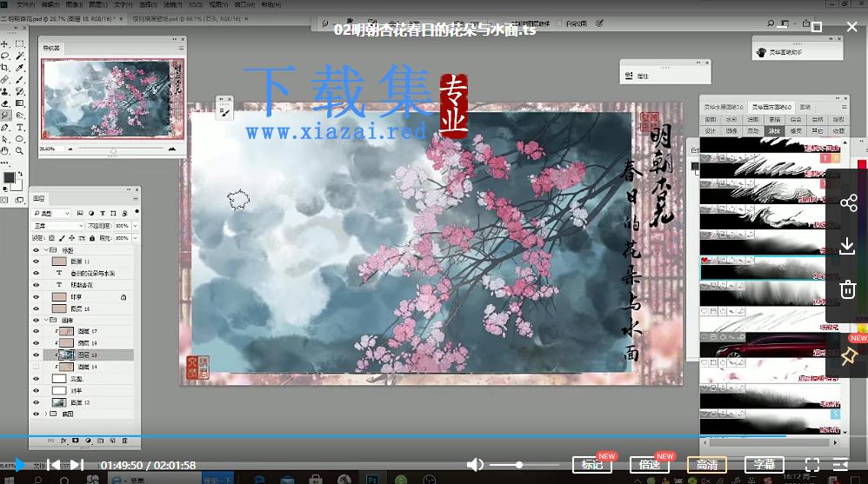The width and height of the screenshot is (868, 484).
Task: Click the Navigator zoom slider
Action: coord(121,149)
